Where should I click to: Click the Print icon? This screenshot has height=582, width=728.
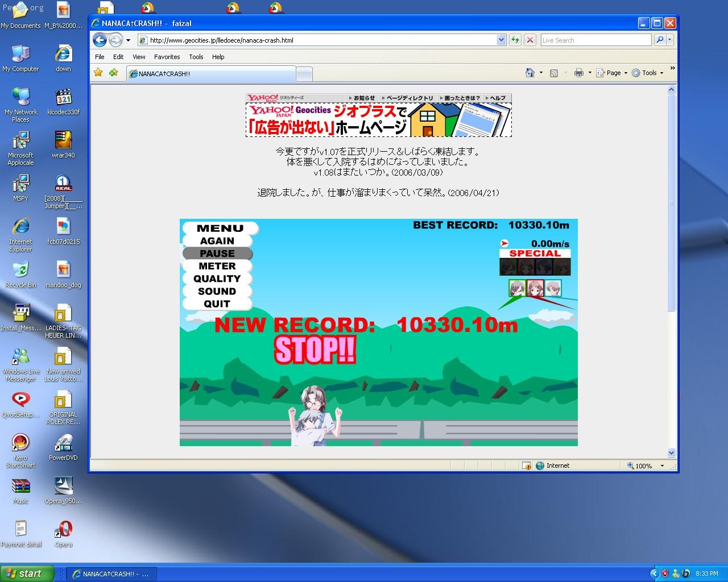coord(579,73)
